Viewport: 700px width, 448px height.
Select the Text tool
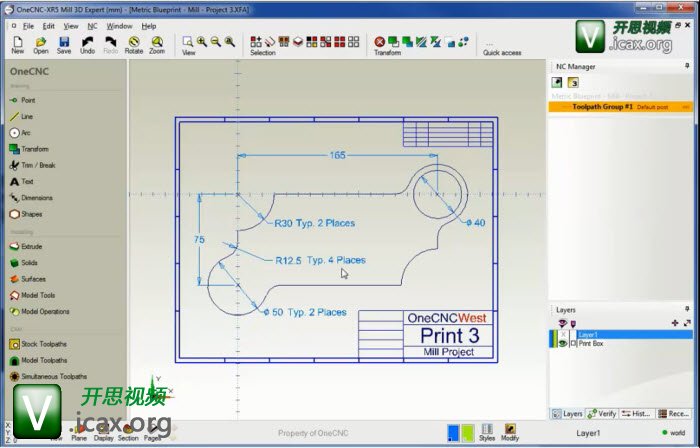point(21,182)
